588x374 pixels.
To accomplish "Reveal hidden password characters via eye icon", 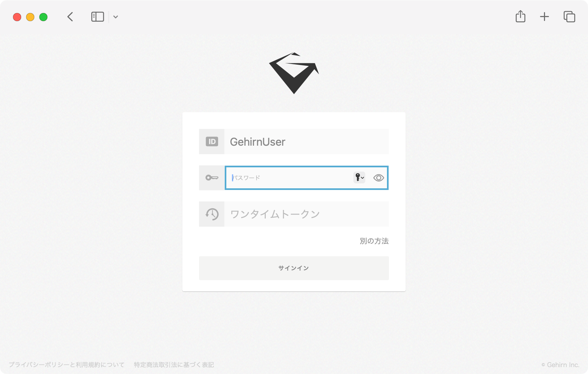I will coord(378,178).
